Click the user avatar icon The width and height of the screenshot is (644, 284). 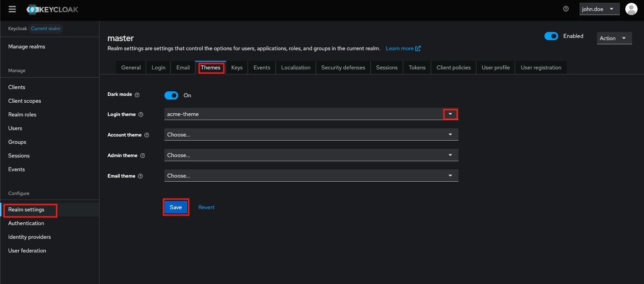tap(631, 9)
